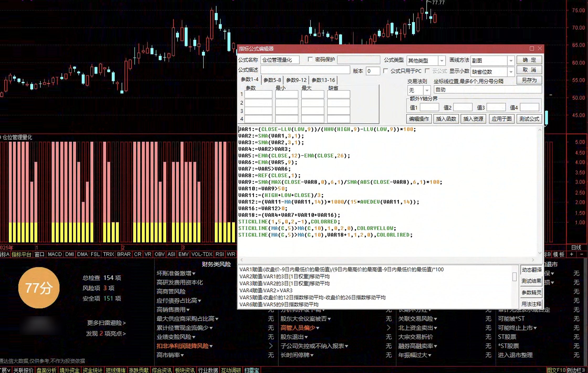Screen dimensions: 588x373
Task: Click the 公式名称 input field
Action: (x=280, y=60)
